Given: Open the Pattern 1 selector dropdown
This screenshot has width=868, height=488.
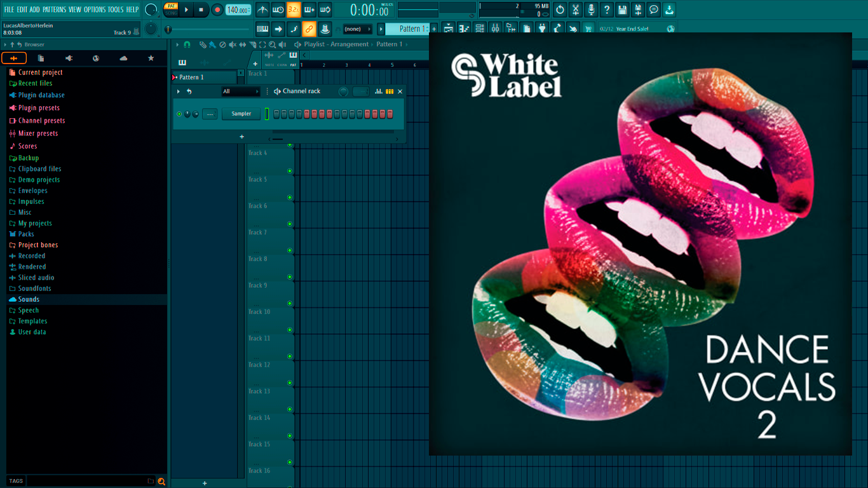Looking at the screenshot, I should (407, 29).
